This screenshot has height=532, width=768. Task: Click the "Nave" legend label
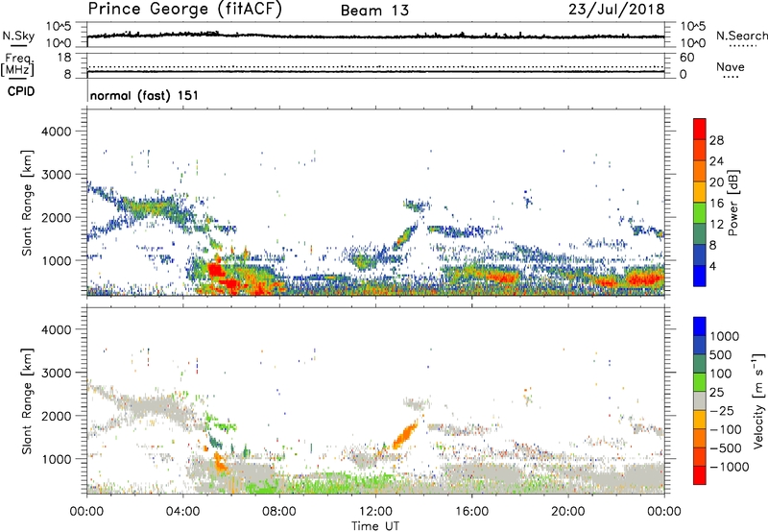731,67
